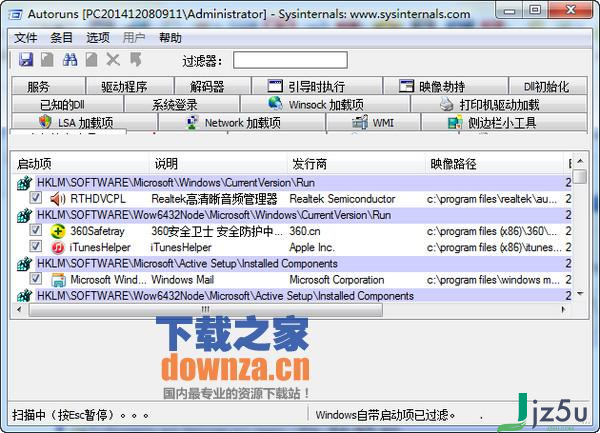Click the horizontal scrollbar right arrow
Viewport: 600px width, 433px height.
[564, 309]
